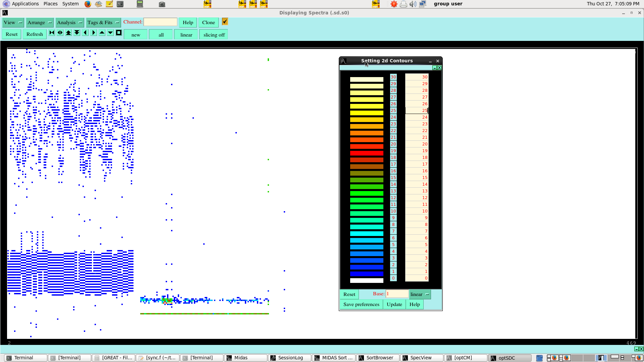Toggle contour level 0 button
The image size is (644, 362).
pos(393,278)
